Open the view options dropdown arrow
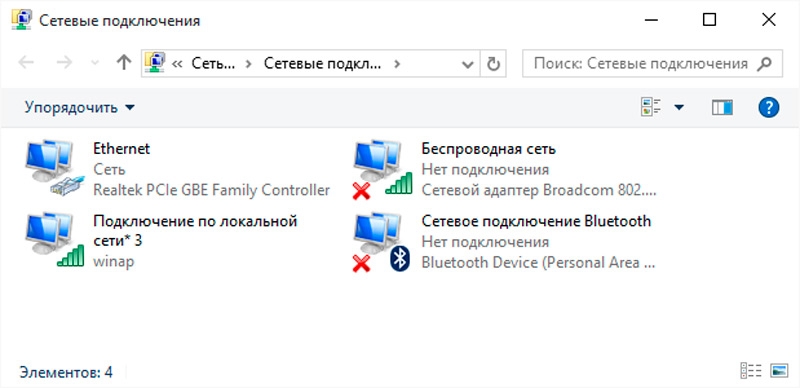The height and width of the screenshot is (388, 800). (x=679, y=107)
